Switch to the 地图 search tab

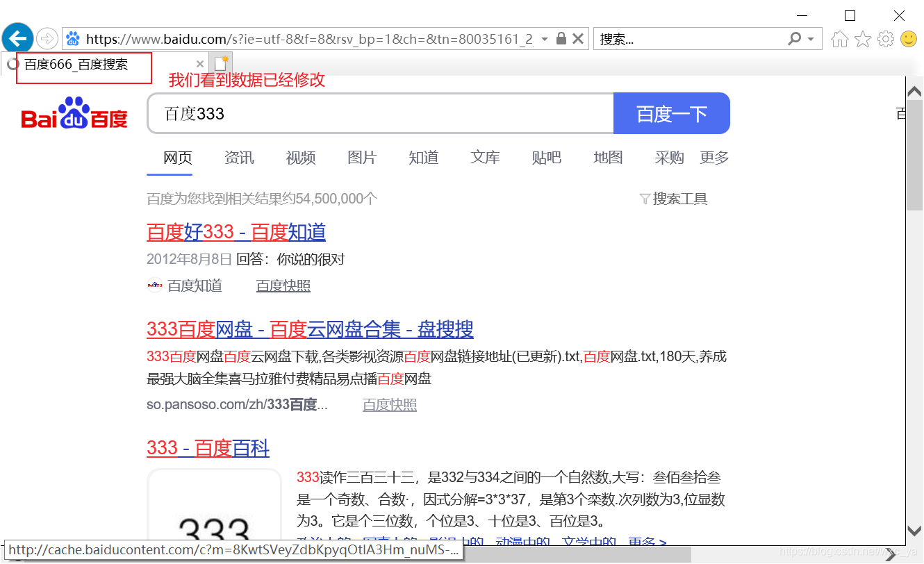[x=608, y=158]
